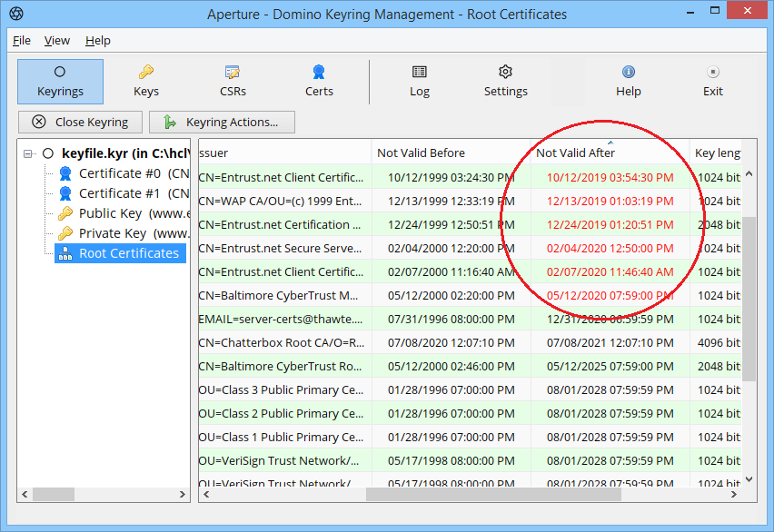Collapse the keyfile.kyr tree node
This screenshot has width=774, height=532.
coord(28,153)
